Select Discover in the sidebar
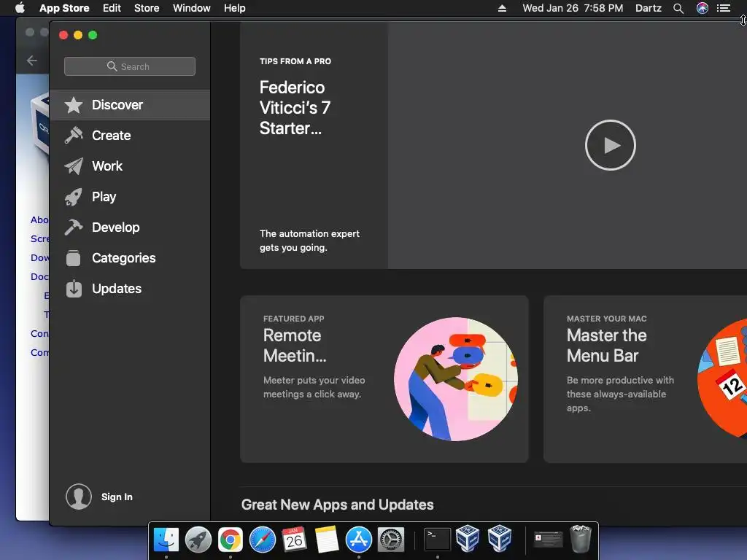Viewport: 747px width, 560px height. pyautogui.click(x=130, y=105)
